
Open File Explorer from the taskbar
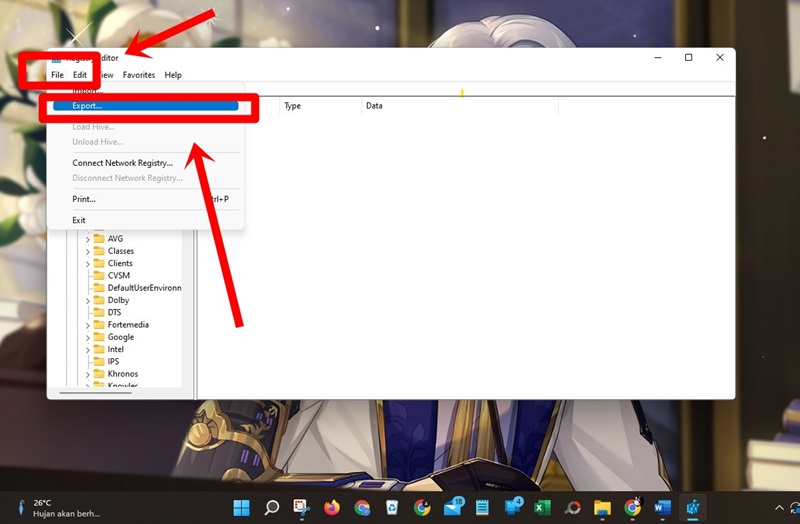tap(602, 508)
